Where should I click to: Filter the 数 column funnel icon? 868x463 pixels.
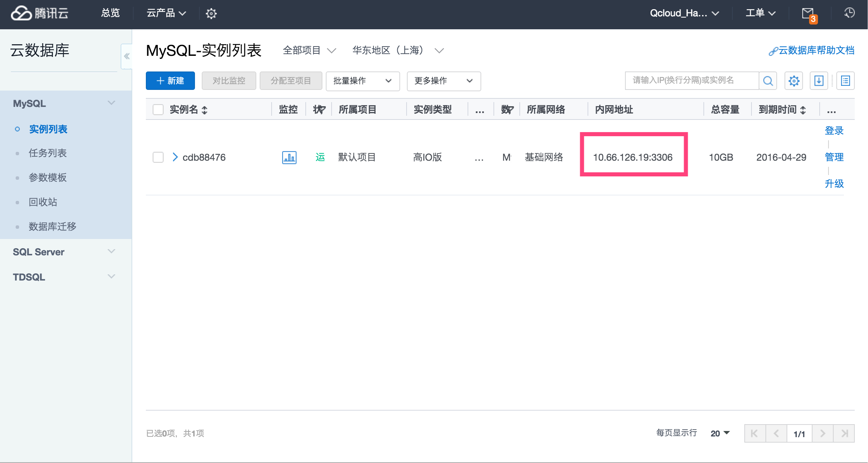(x=509, y=110)
